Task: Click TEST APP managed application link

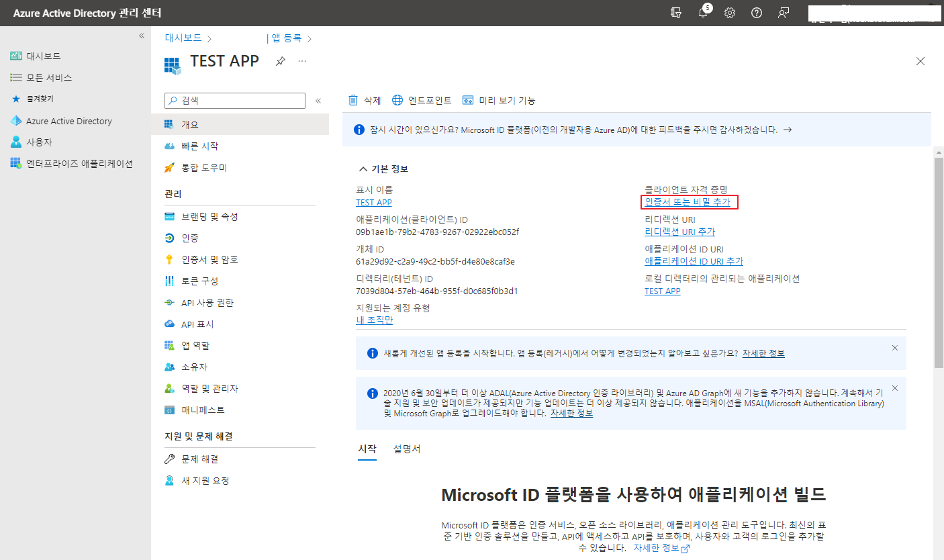Action: pyautogui.click(x=663, y=291)
